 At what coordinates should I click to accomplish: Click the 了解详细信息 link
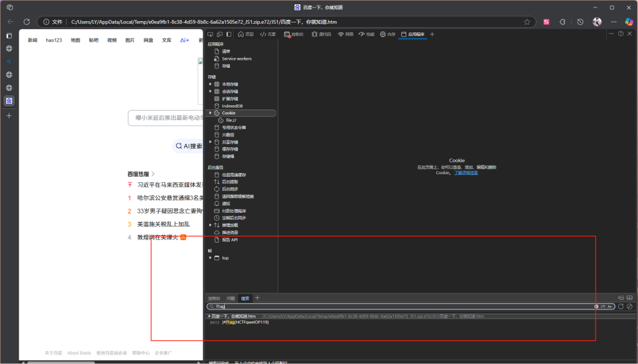click(x=465, y=172)
